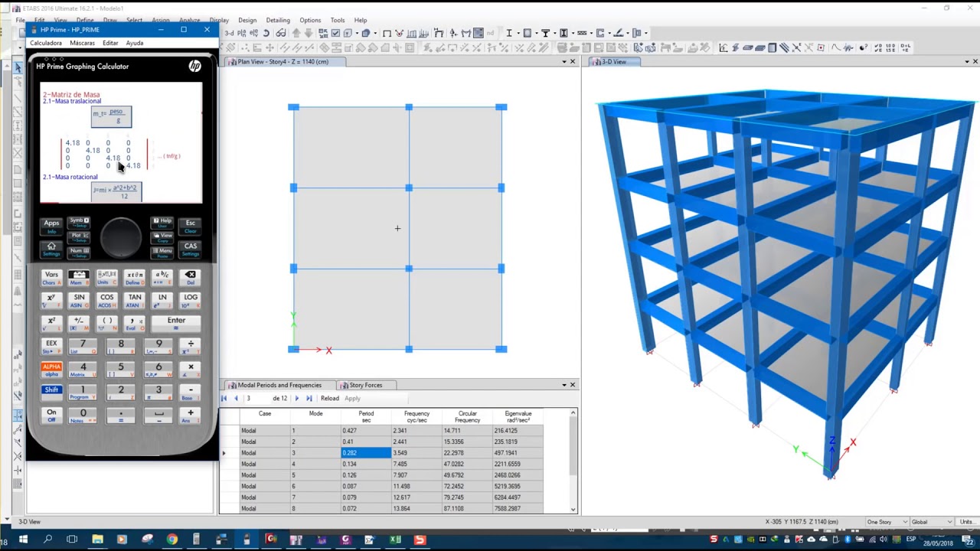Go to next record in table navigator
The width and height of the screenshot is (980, 551).
point(297,398)
